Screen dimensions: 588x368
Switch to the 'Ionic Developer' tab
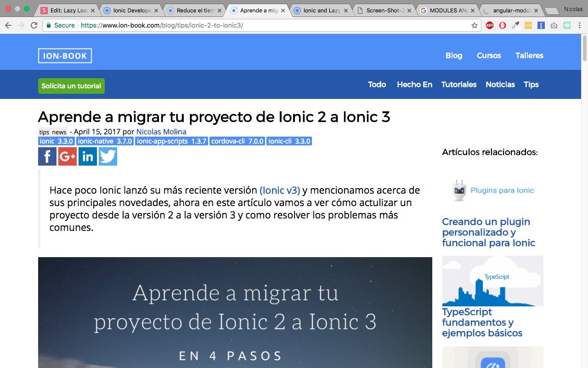pyautogui.click(x=130, y=10)
